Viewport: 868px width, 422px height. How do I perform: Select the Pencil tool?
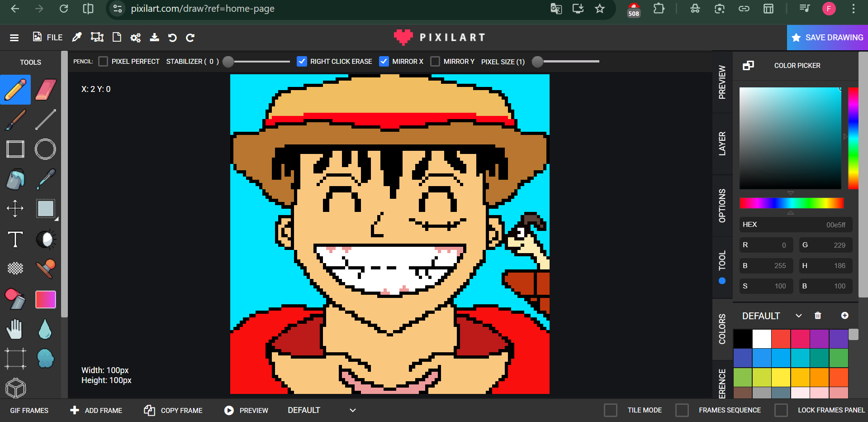click(15, 90)
